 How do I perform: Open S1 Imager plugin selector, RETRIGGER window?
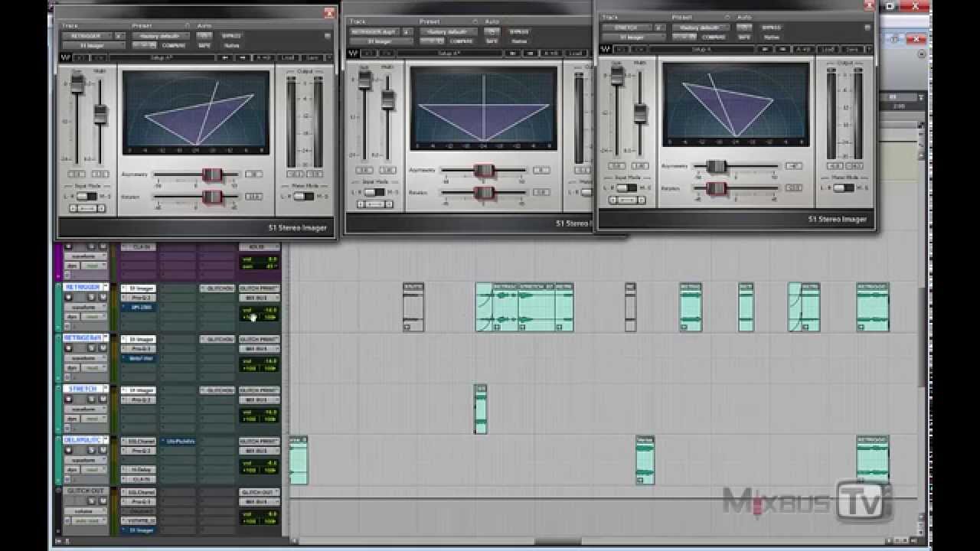(93, 45)
